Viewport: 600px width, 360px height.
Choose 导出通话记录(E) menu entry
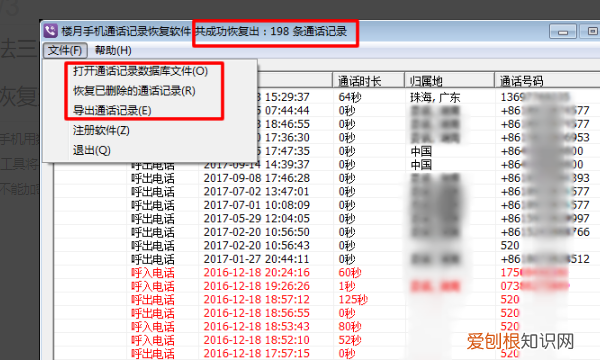(x=112, y=111)
